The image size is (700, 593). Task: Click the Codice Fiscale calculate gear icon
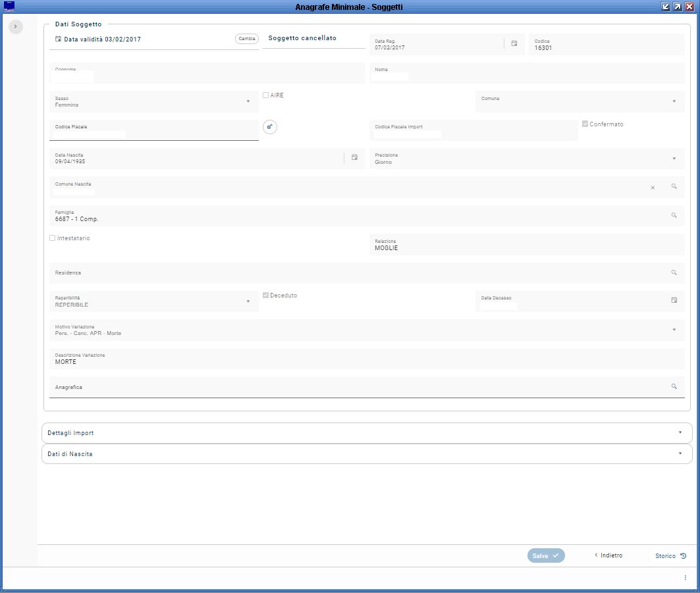tap(270, 127)
